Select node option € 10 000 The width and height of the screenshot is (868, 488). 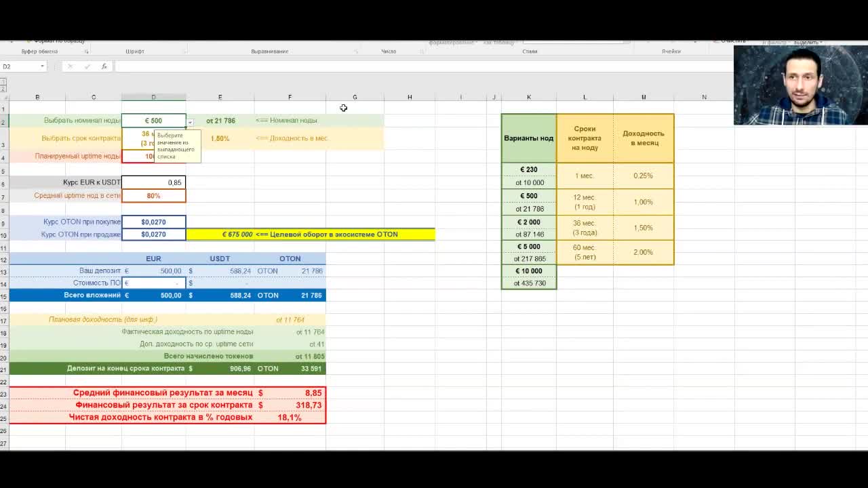click(529, 271)
